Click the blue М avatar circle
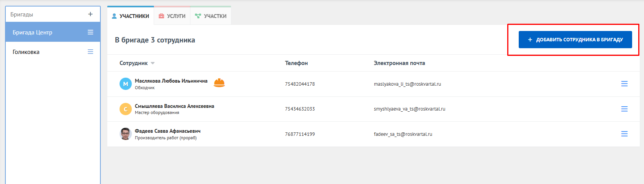 (x=126, y=84)
